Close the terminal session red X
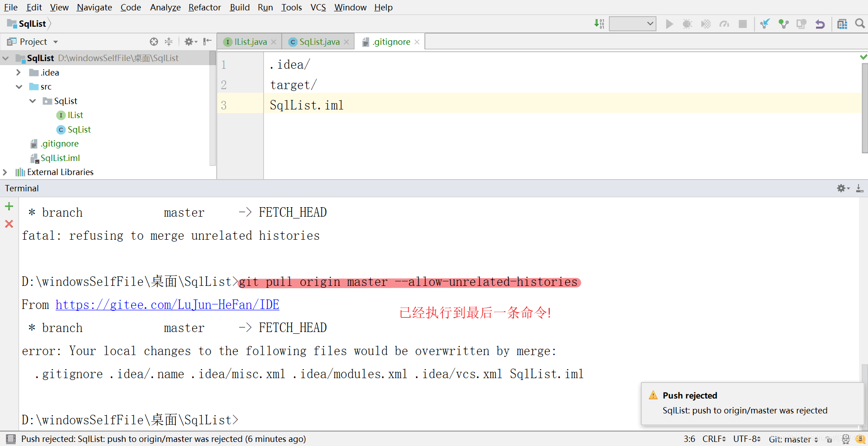 pyautogui.click(x=9, y=224)
